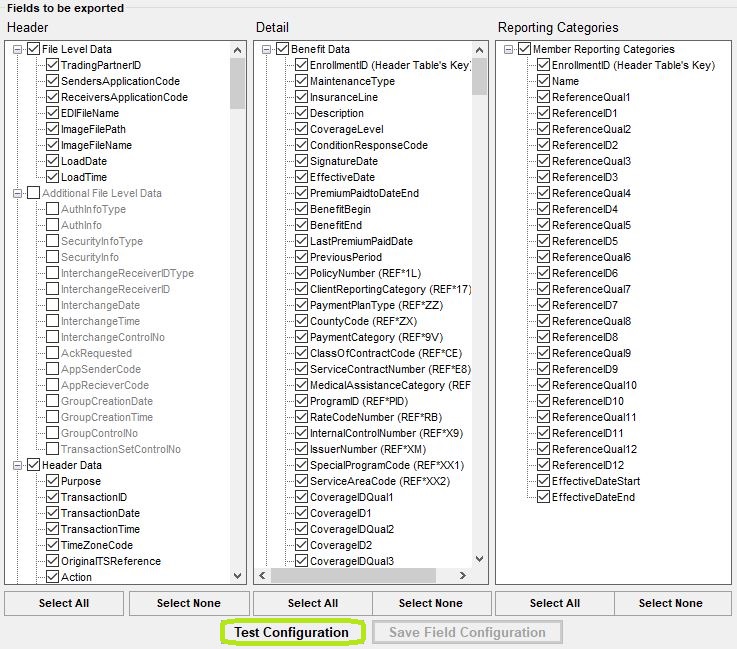The height and width of the screenshot is (649, 737).
Task: Toggle the PolicyNumber (REF*1L) checkbox
Action: click(x=302, y=273)
